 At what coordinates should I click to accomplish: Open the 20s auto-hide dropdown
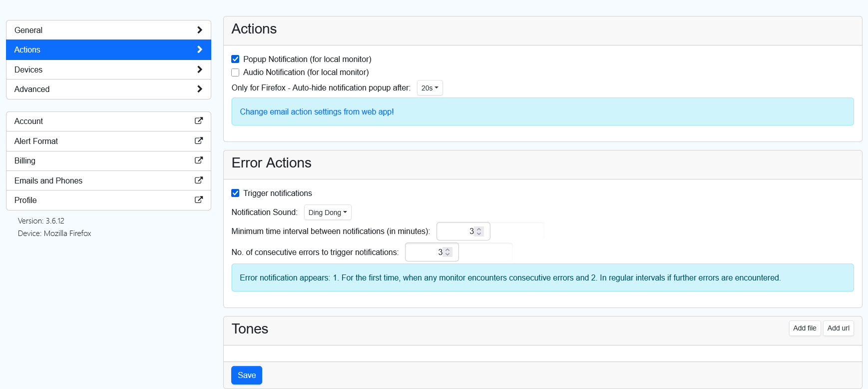click(430, 88)
